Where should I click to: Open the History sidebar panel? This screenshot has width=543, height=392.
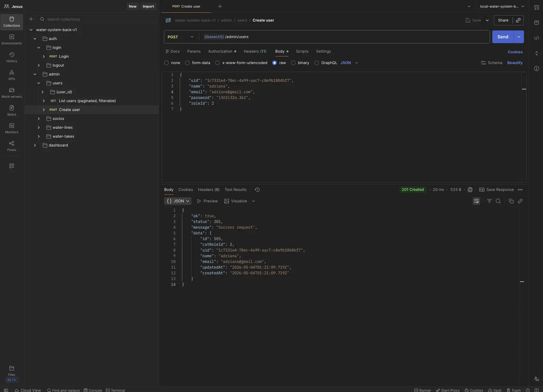click(x=12, y=57)
